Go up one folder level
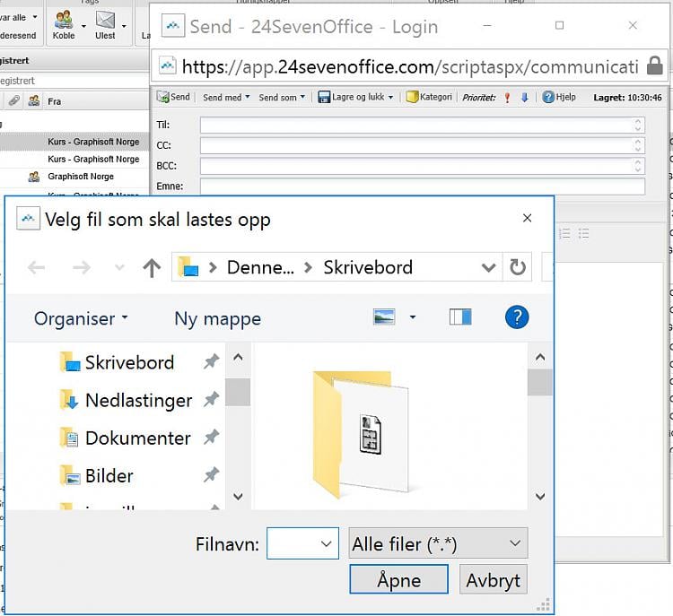Image resolution: width=673 pixels, height=616 pixels. point(152,268)
